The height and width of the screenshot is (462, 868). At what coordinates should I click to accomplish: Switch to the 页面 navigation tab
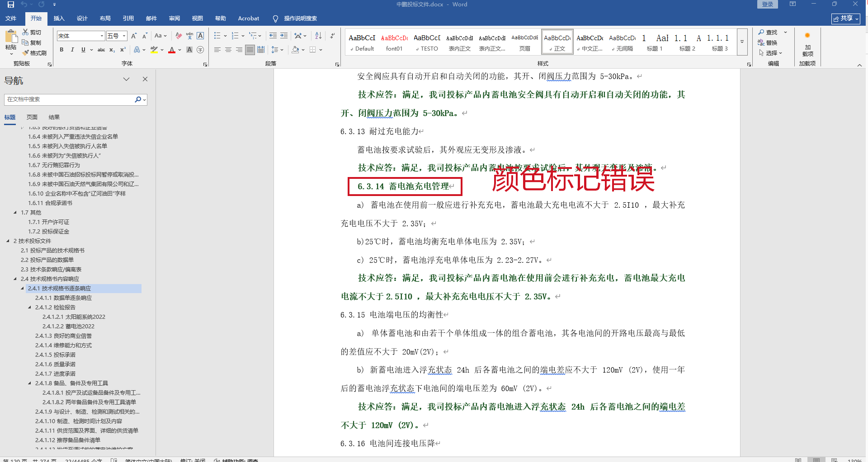[x=32, y=117]
